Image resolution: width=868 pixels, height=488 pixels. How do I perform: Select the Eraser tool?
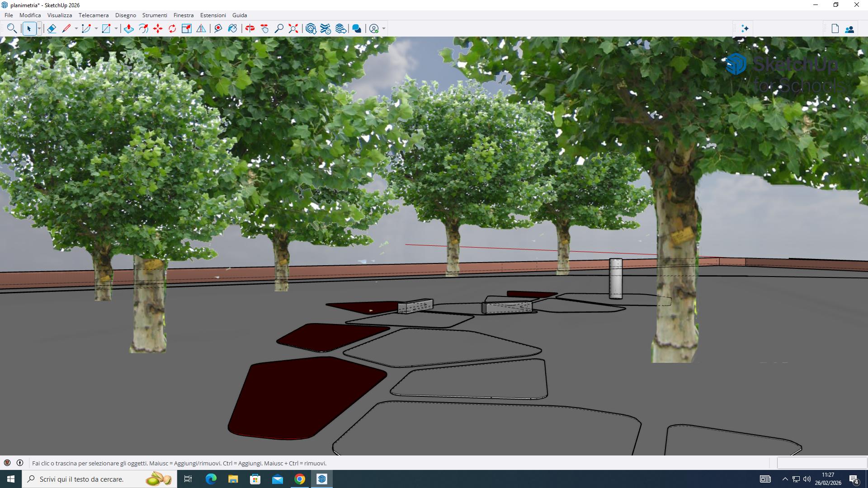pyautogui.click(x=52, y=28)
